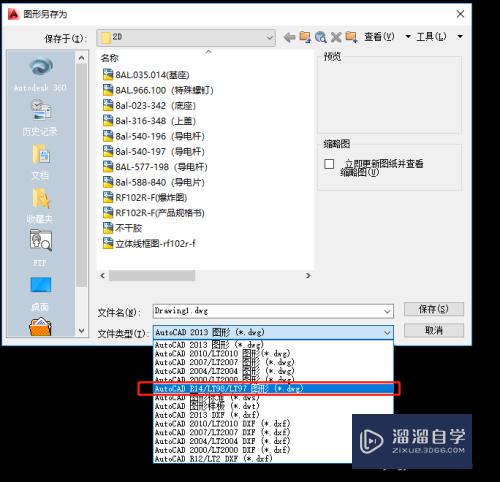Click the Save (保存) button

tap(434, 309)
